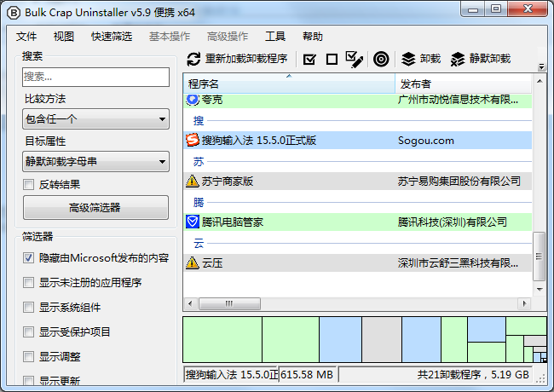Click the 静默卸载 quiet uninstall icon
This screenshot has height=392, width=554.
(458, 59)
